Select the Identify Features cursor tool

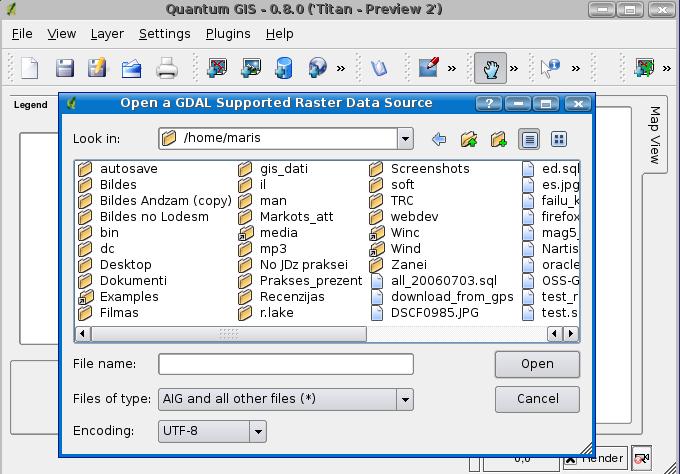550,68
